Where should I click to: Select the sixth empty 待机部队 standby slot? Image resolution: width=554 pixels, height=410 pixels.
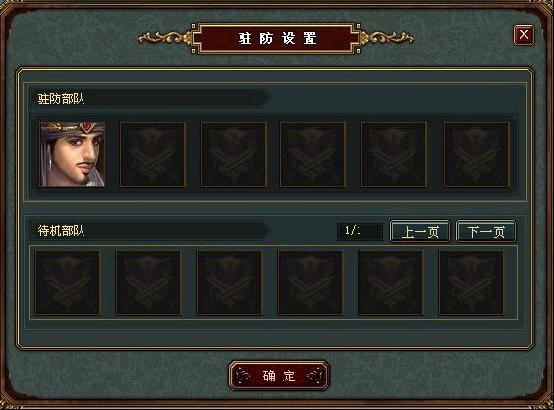[471, 283]
